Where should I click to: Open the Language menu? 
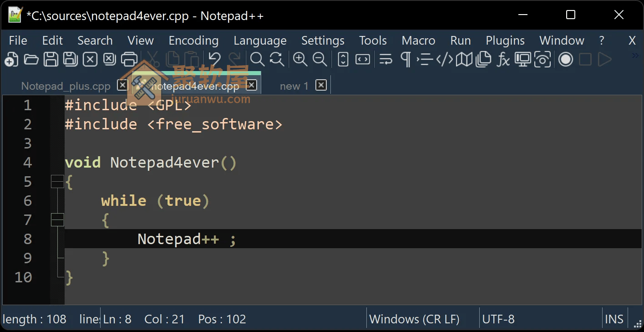[x=259, y=41]
